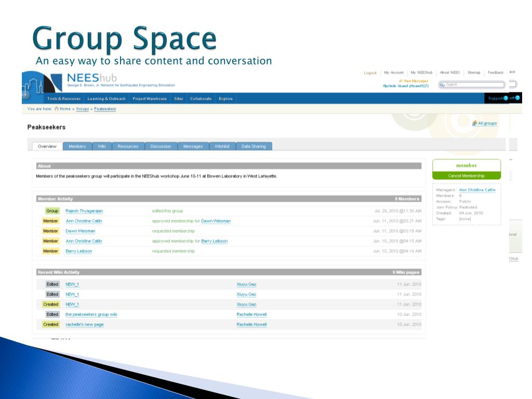Image resolution: width=532 pixels, height=399 pixels.
Task: Click the Cancel Membership button
Action: pyautogui.click(x=467, y=176)
